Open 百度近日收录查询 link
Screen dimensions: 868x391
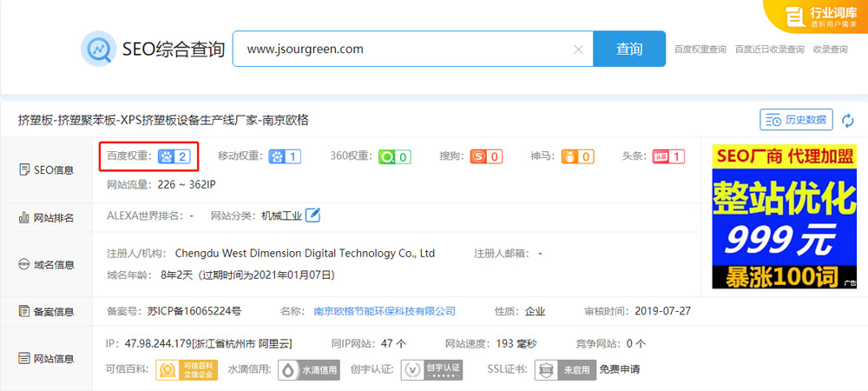(769, 50)
